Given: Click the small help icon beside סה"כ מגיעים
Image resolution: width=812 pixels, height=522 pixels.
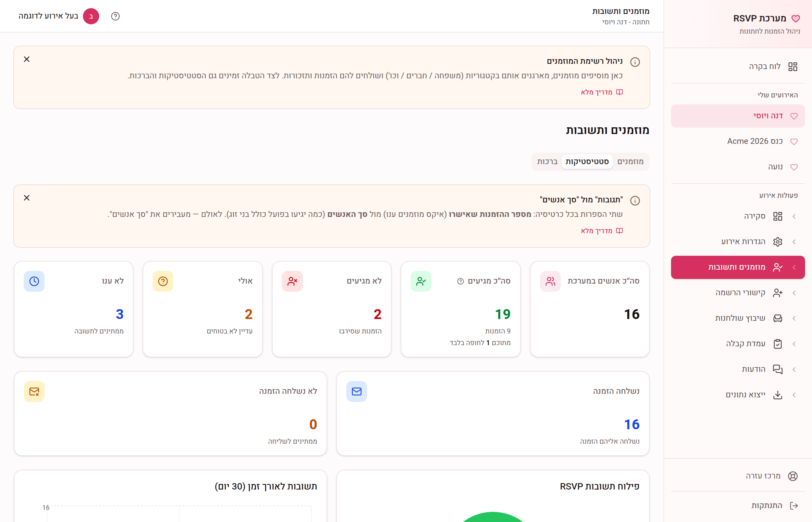Looking at the screenshot, I should click(x=460, y=281).
